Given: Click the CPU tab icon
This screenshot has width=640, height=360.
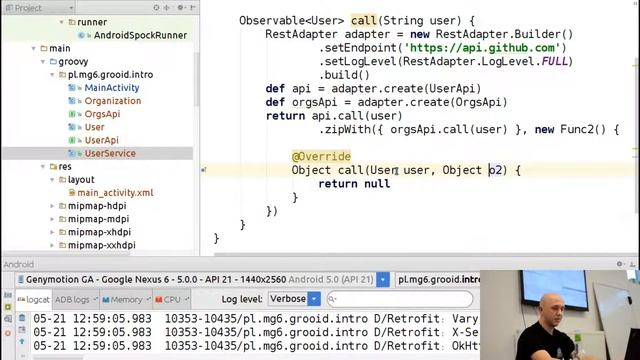Looking at the screenshot, I should (x=159, y=300).
